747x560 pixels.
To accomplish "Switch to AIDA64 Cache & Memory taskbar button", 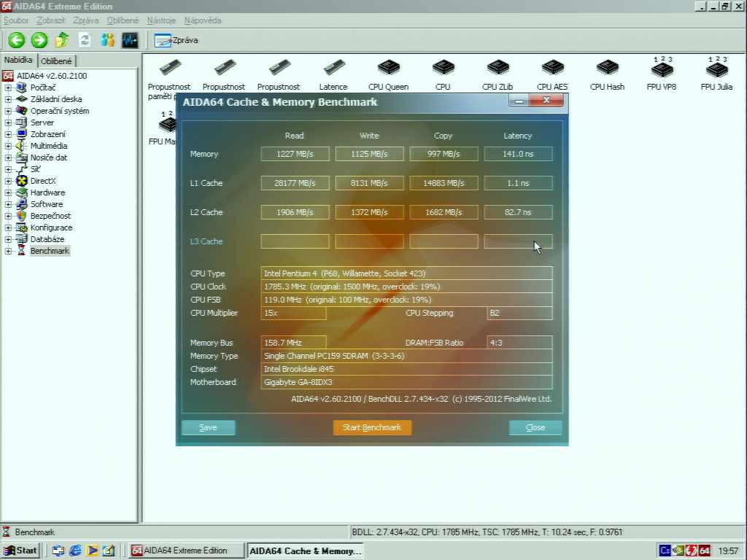I will [305, 551].
